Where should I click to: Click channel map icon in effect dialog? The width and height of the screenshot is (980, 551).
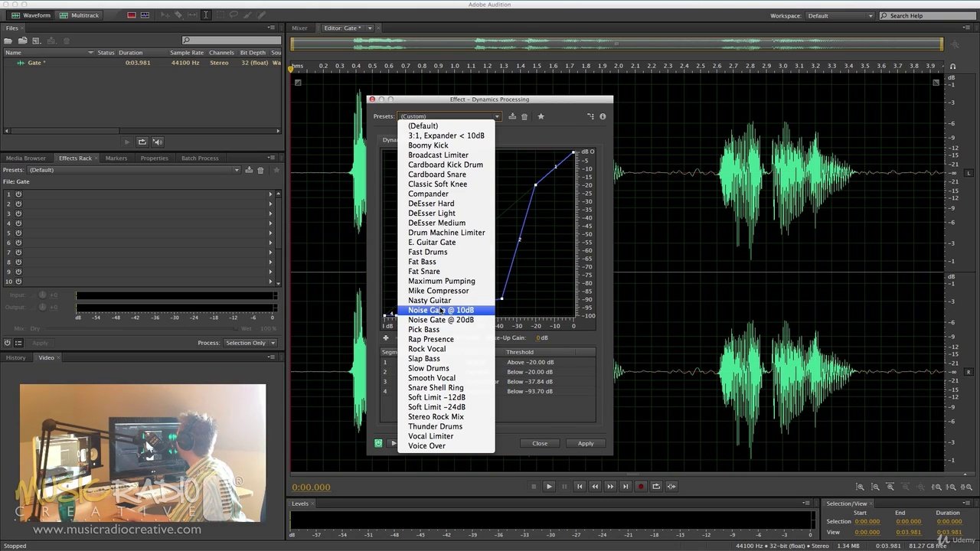590,116
